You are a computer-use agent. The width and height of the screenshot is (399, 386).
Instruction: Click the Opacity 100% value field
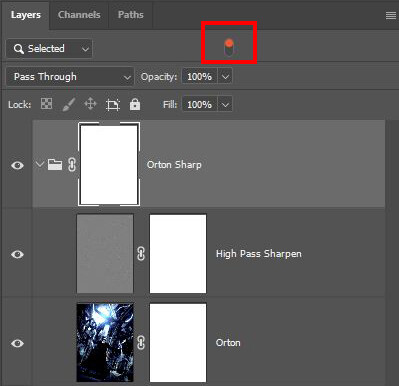199,77
